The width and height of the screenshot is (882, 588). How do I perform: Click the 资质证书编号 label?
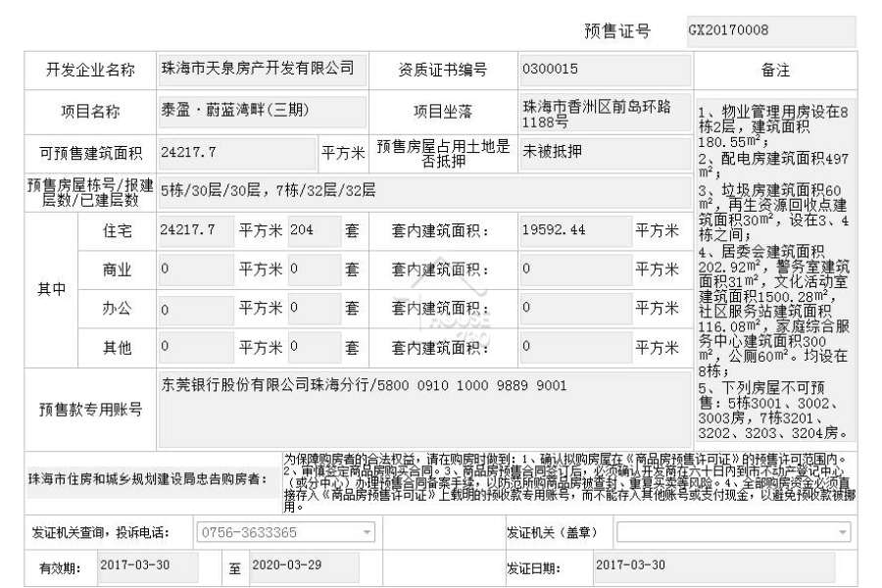point(443,70)
